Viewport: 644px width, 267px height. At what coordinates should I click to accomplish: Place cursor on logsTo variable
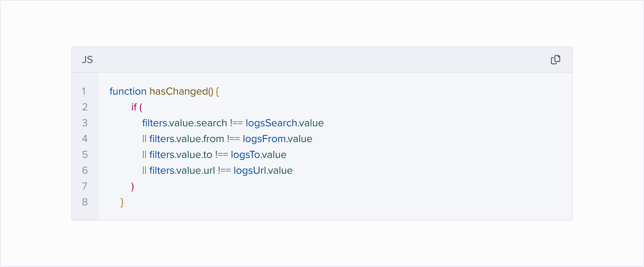point(245,155)
